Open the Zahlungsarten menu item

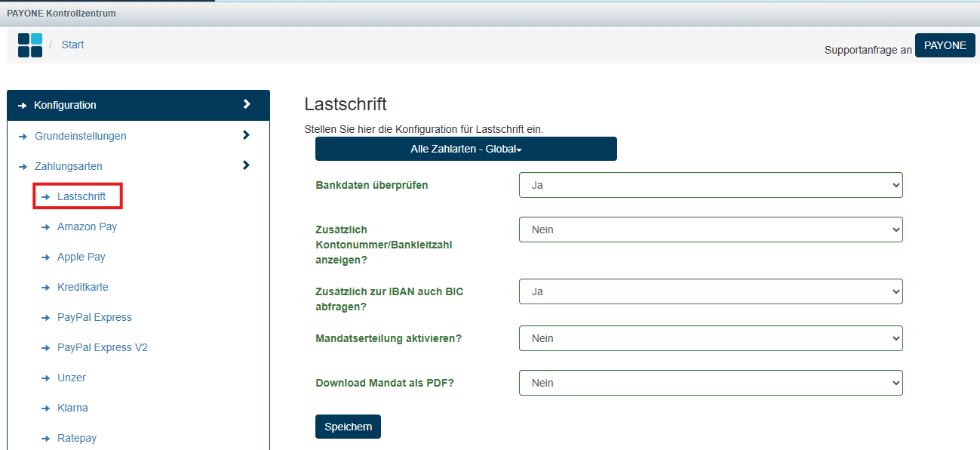pyautogui.click(x=69, y=166)
